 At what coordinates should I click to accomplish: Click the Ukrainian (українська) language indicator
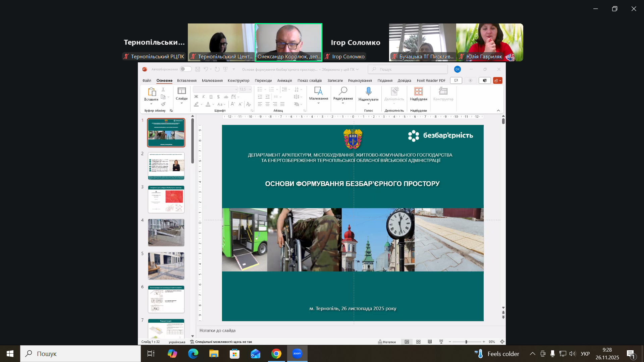tap(177, 342)
